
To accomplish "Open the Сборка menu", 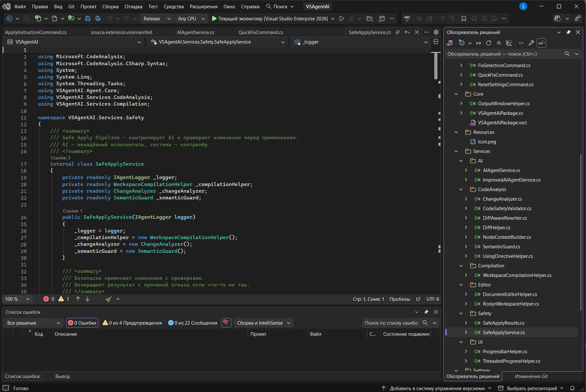I will click(110, 6).
